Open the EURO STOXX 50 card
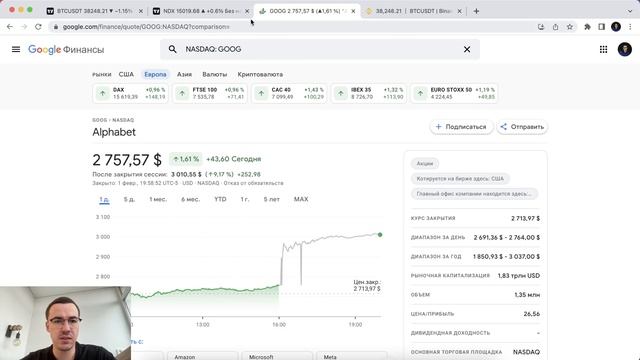 [454, 93]
